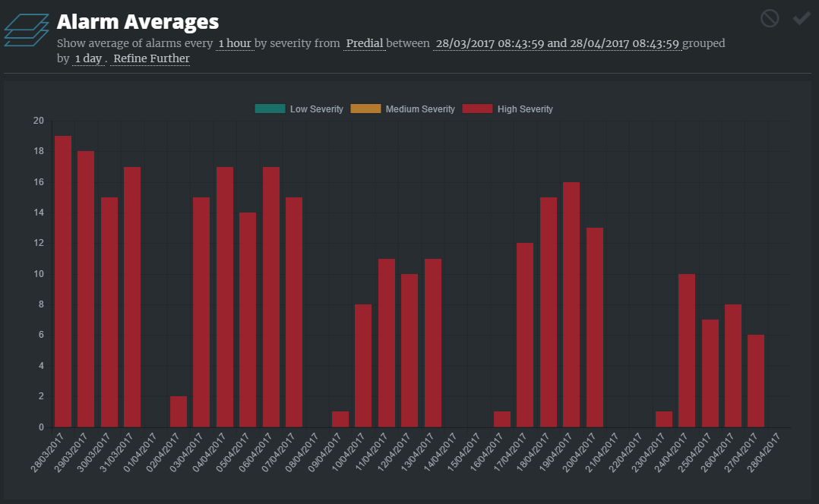Select the bar for 24/04/2017
The width and height of the screenshot is (819, 504).
[687, 350]
